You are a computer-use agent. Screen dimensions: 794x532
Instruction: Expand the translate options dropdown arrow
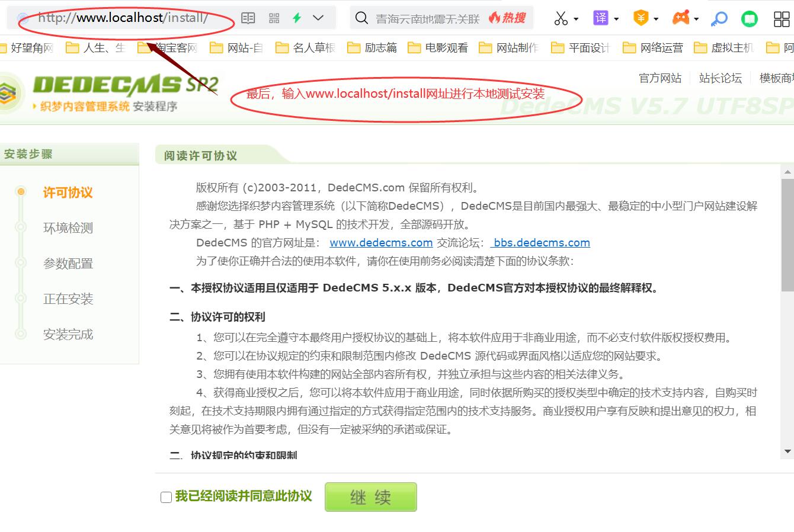point(616,20)
